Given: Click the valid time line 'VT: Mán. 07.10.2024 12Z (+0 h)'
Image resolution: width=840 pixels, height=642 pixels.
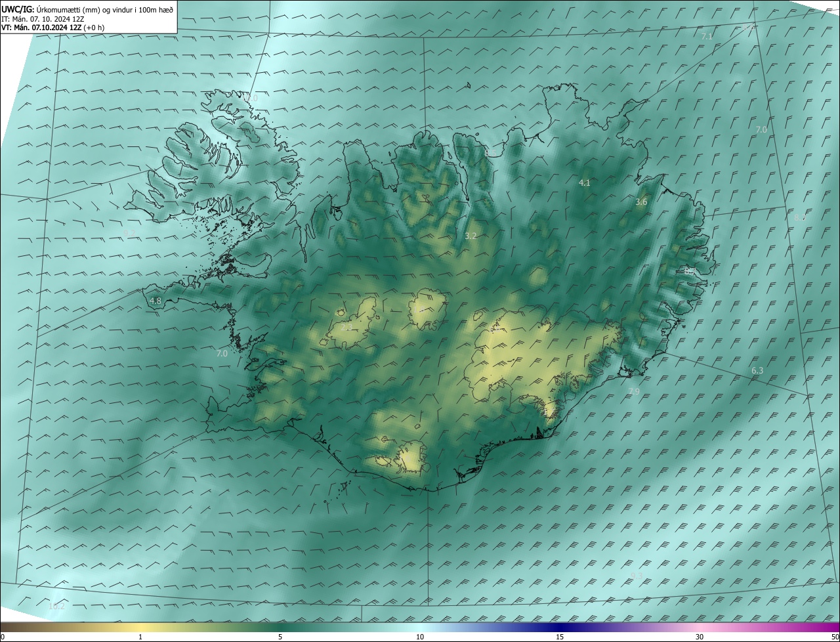Looking at the screenshot, I should (x=52, y=28).
